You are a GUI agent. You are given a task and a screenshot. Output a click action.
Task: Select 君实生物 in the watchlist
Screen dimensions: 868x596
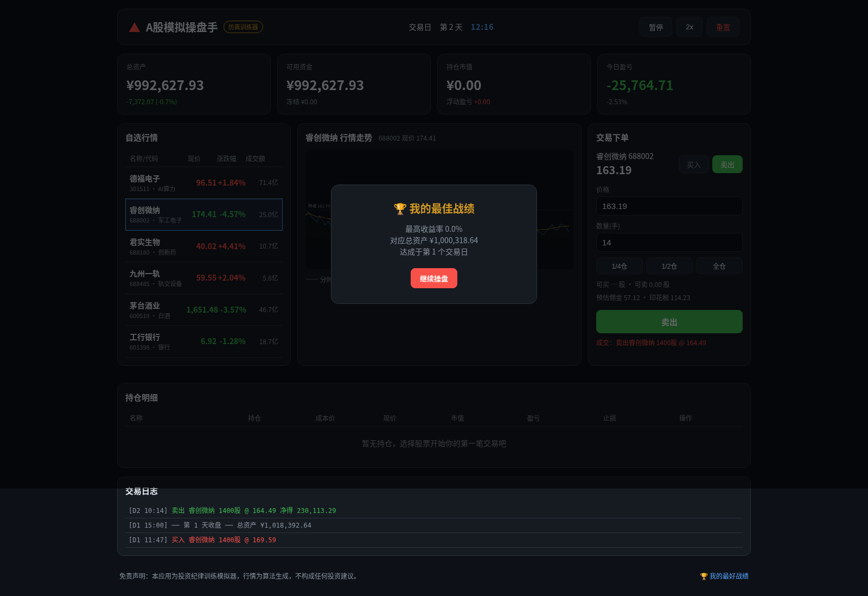click(204, 246)
